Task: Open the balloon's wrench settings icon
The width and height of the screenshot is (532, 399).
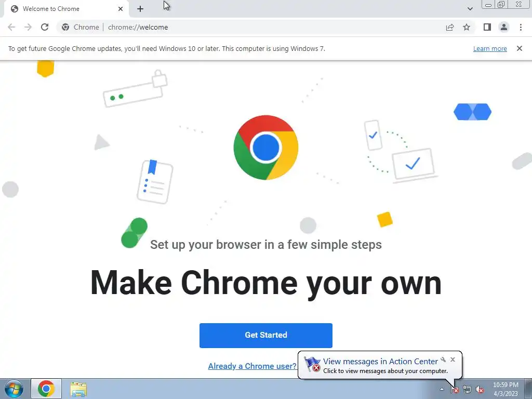Action: [443, 360]
